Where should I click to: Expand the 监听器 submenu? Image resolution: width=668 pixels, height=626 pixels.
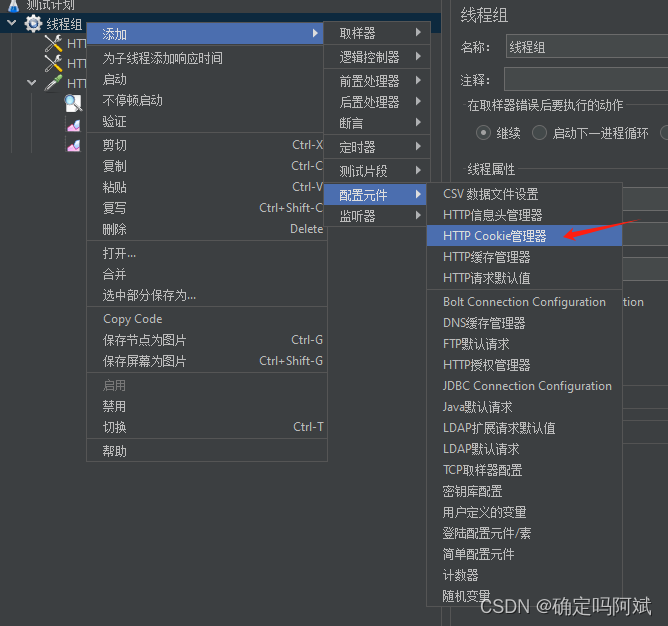(375, 216)
